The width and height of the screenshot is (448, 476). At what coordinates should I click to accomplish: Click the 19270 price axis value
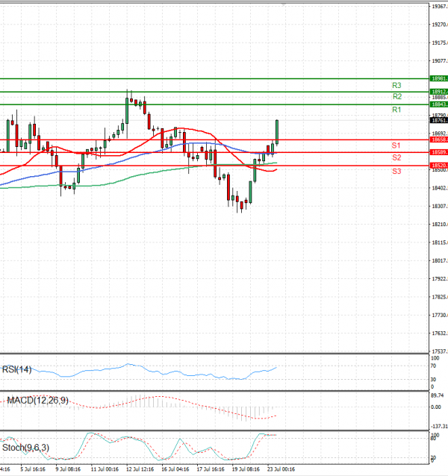[440, 25]
